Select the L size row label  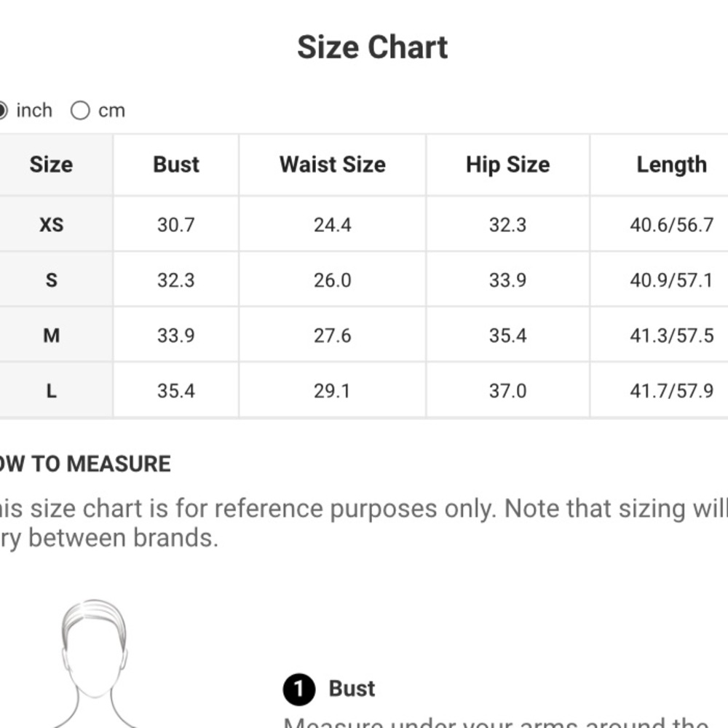tap(51, 391)
